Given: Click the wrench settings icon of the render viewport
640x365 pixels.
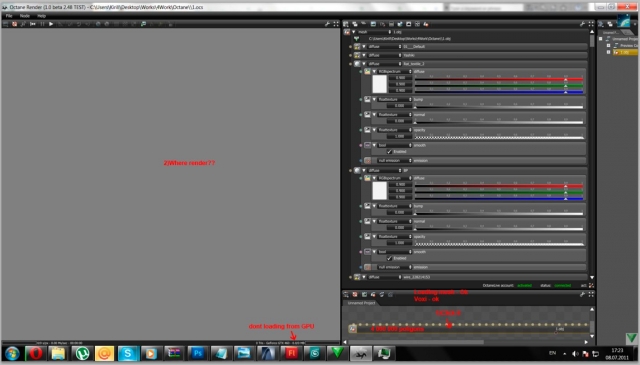Looking at the screenshot, I should pos(327,24).
